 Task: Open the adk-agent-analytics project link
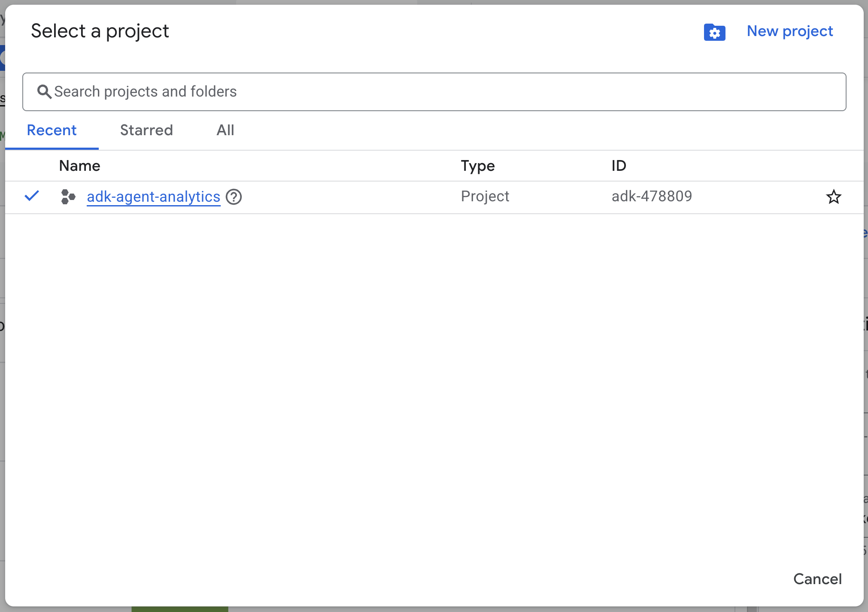pos(153,197)
